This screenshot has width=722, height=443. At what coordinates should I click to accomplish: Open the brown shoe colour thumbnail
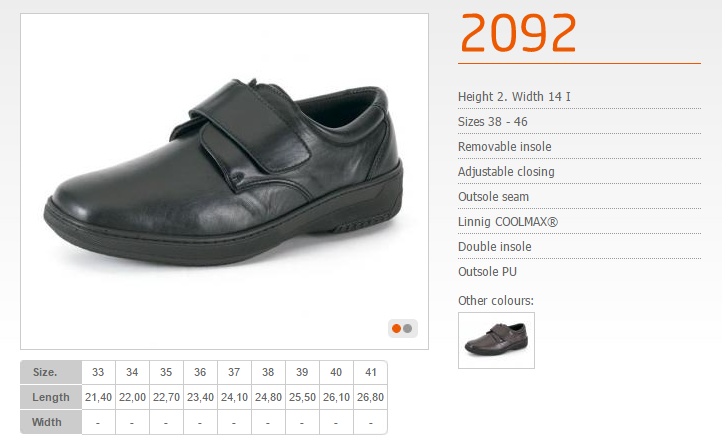(496, 340)
